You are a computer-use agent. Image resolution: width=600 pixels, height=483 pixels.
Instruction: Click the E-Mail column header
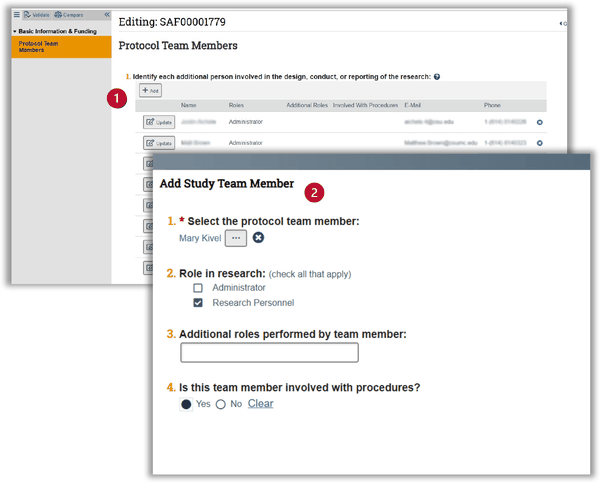412,105
